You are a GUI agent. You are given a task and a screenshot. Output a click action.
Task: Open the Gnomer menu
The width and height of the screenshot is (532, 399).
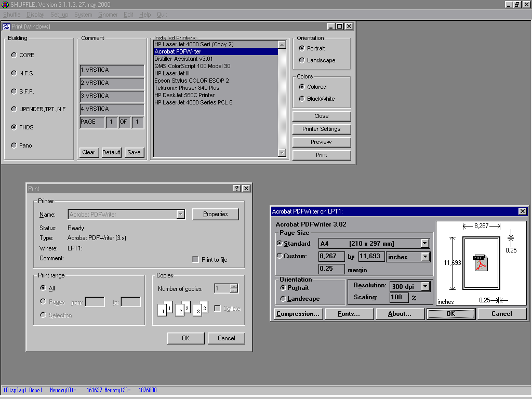108,15
